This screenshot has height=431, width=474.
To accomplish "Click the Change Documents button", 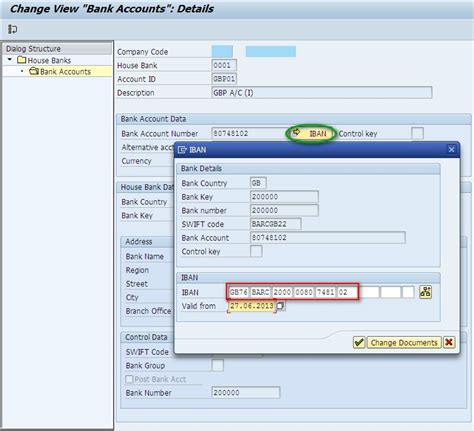I will pyautogui.click(x=404, y=343).
